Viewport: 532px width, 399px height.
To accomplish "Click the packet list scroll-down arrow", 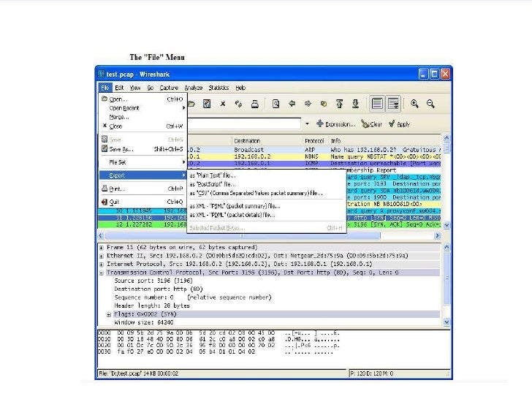I will (x=446, y=225).
